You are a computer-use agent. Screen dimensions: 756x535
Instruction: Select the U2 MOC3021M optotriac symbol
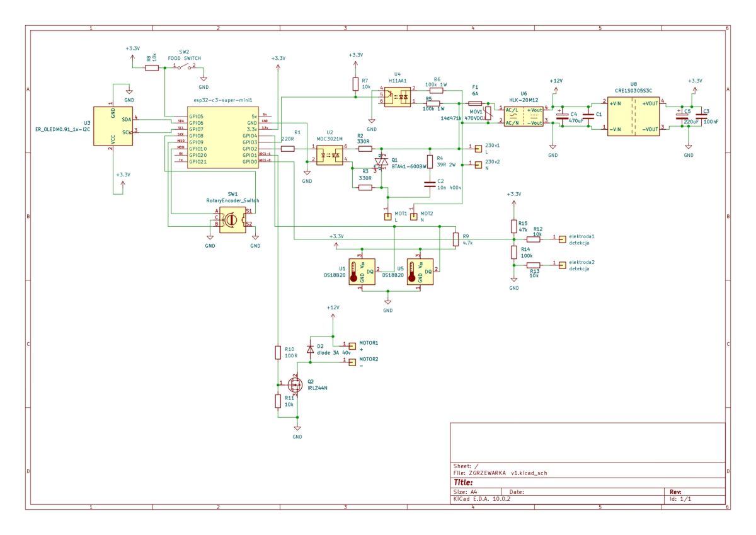329,154
